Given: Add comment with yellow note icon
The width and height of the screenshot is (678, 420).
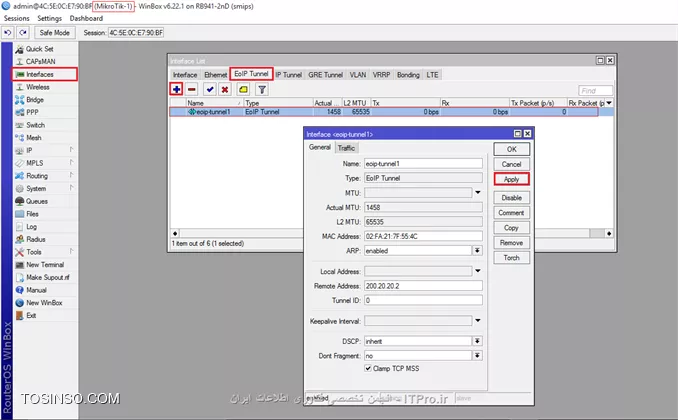Looking at the screenshot, I should [243, 90].
